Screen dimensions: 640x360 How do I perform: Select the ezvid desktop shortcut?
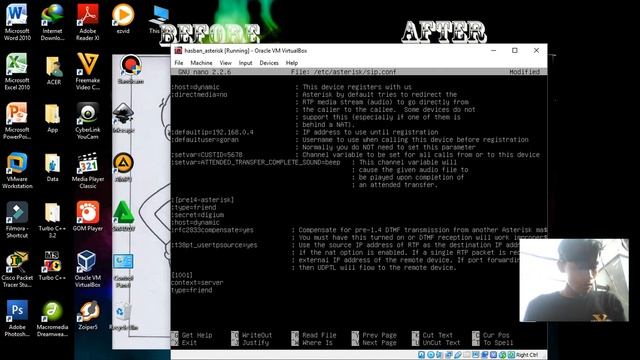point(123,18)
